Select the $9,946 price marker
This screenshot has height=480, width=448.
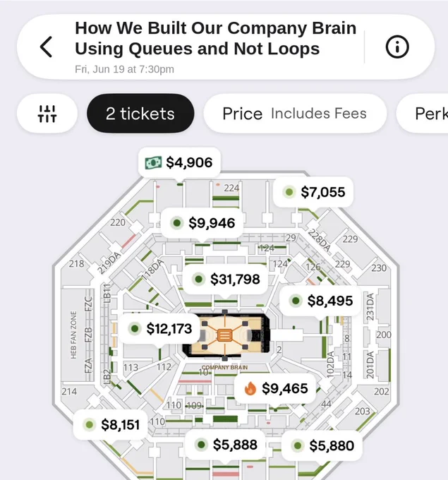click(202, 223)
